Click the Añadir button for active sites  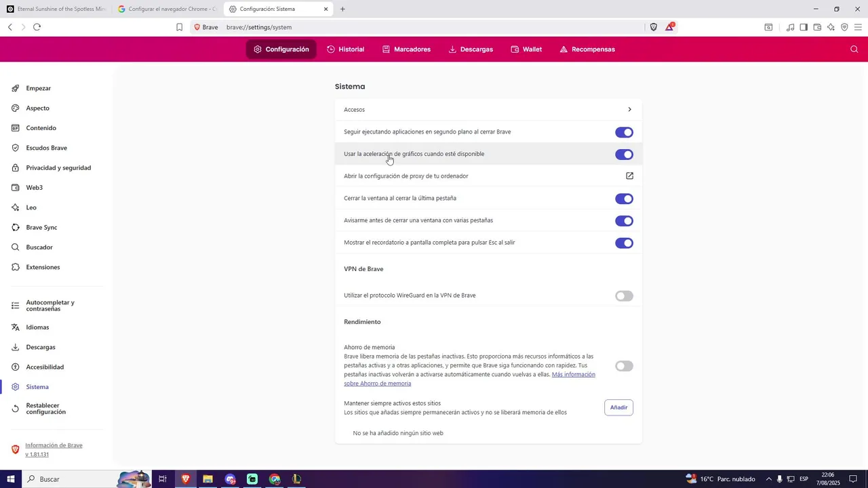(618, 407)
